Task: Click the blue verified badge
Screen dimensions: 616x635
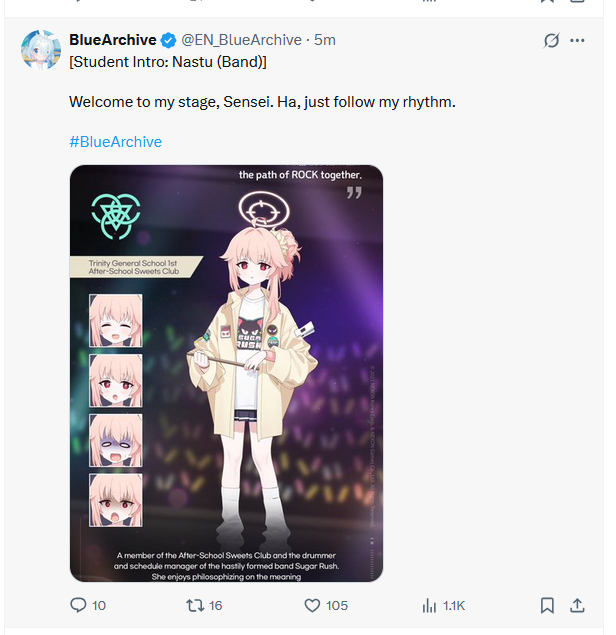Action: tap(168, 40)
